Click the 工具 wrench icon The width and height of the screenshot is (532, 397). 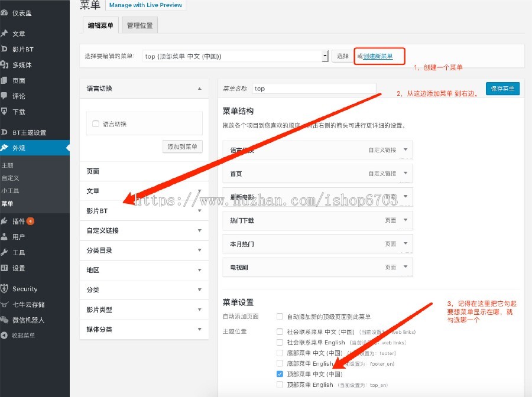4,252
